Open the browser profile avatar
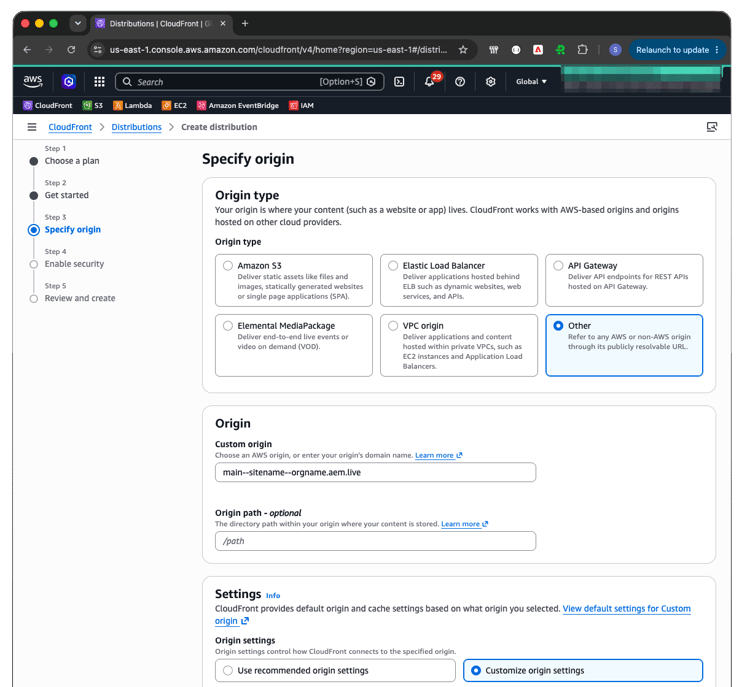The image size is (750, 687). (x=615, y=50)
